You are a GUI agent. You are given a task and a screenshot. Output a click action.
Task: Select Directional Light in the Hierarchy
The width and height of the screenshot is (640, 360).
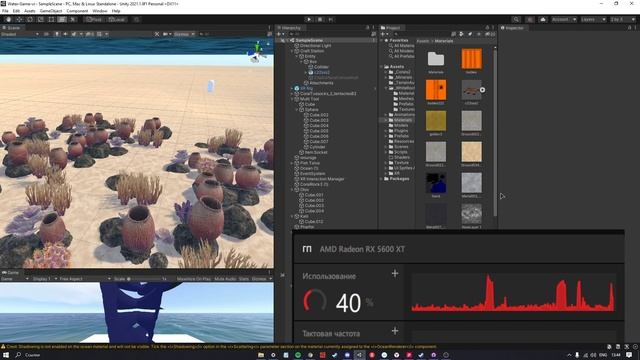[315, 46]
